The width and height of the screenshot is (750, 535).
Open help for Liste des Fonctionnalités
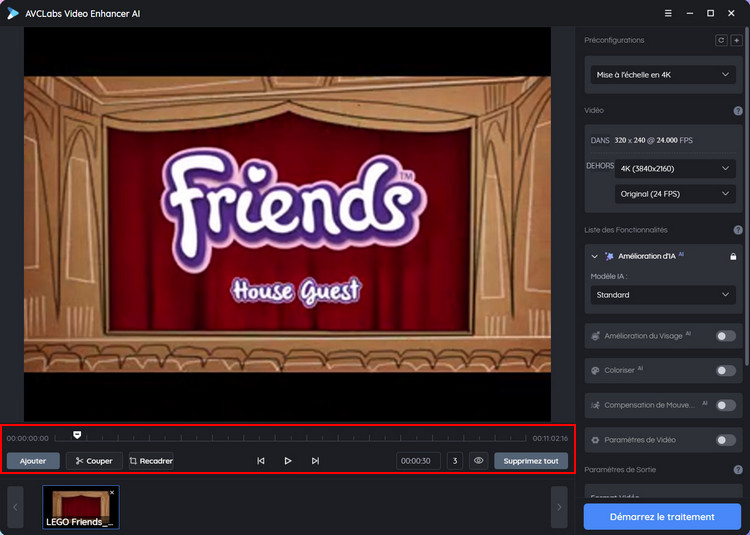tap(738, 230)
